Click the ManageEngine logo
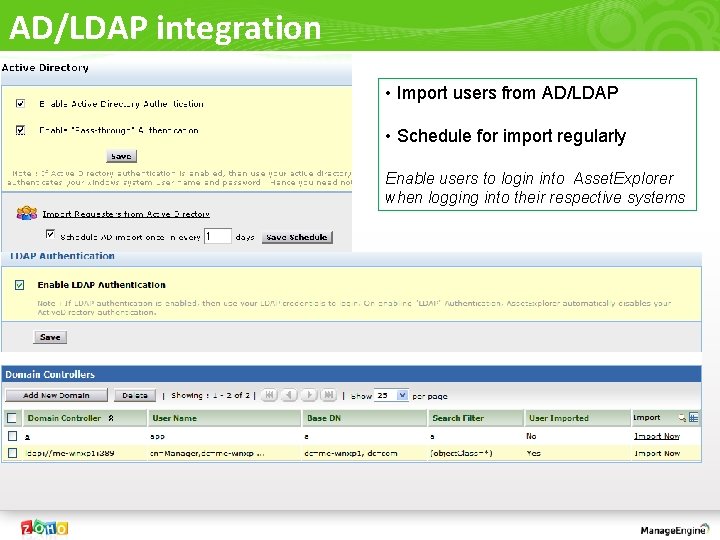The height and width of the screenshot is (540, 720). pyautogui.click(x=675, y=529)
